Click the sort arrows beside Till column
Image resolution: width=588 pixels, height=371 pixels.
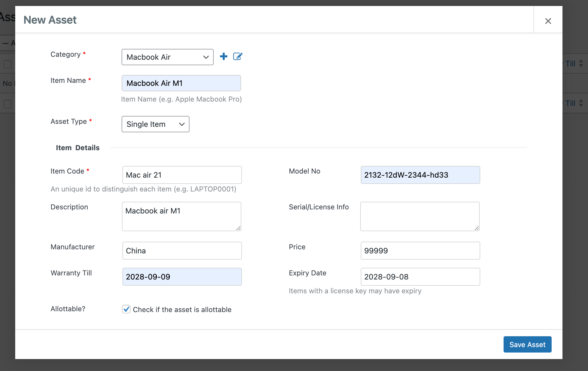[x=581, y=64]
